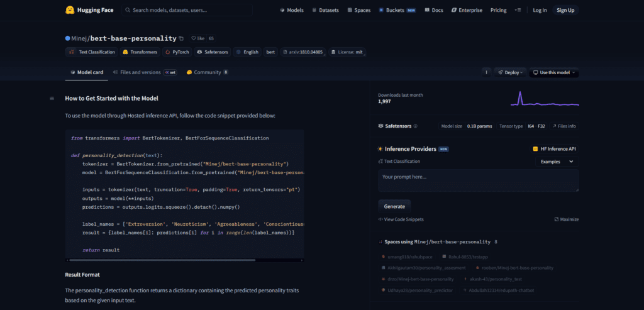
Task: Click the like heart button
Action: point(198,38)
